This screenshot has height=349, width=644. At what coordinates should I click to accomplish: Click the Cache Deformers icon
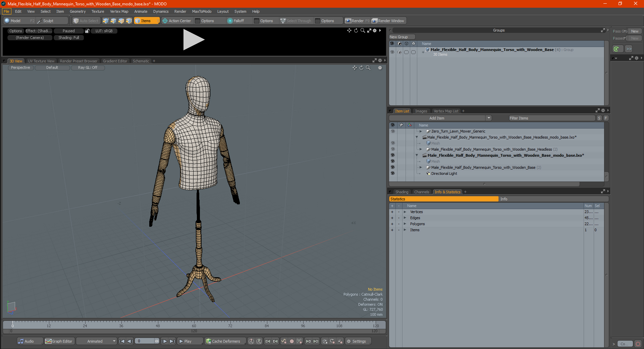click(x=209, y=341)
